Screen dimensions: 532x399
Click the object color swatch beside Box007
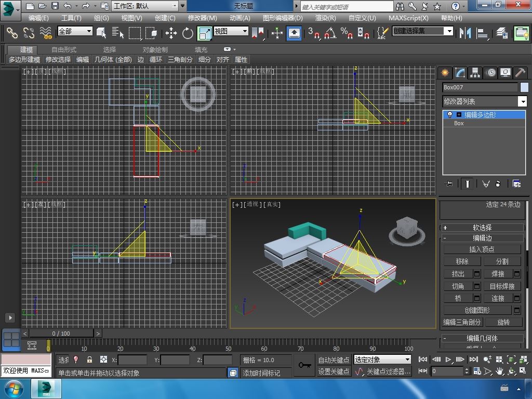[524, 87]
